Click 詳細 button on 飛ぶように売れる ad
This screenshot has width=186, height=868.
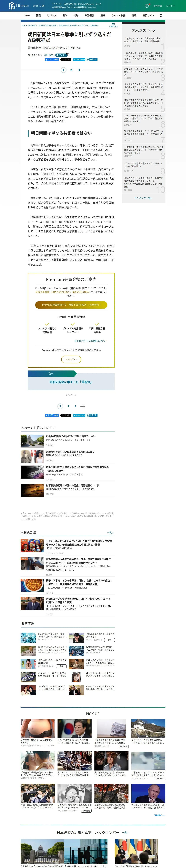tap(109, 640)
